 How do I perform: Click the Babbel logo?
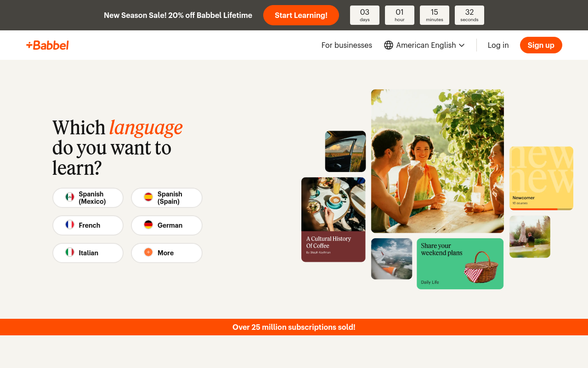(x=47, y=45)
